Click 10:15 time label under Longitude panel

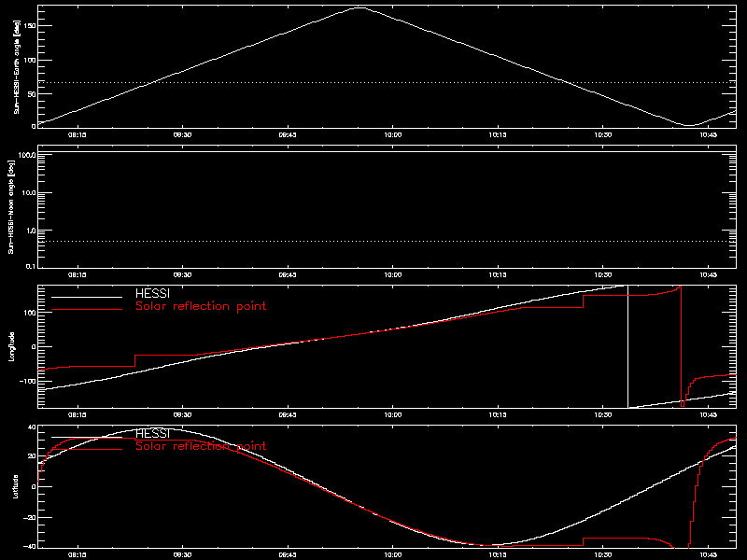(499, 414)
